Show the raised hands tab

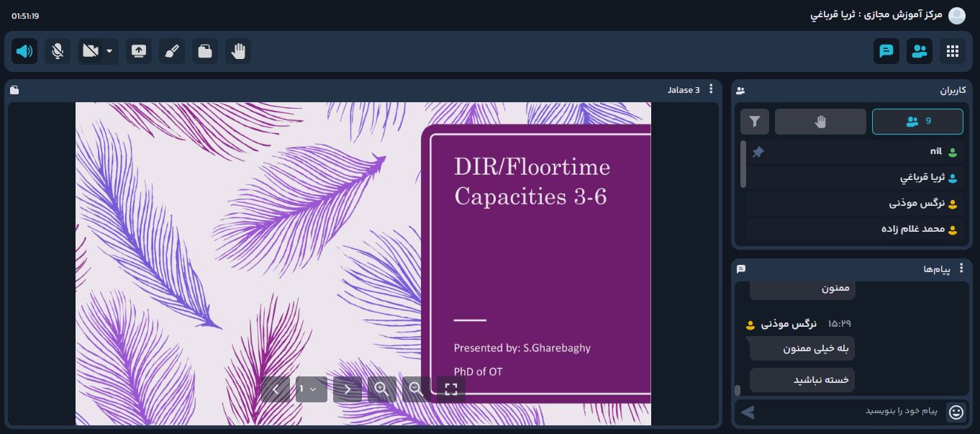click(820, 122)
